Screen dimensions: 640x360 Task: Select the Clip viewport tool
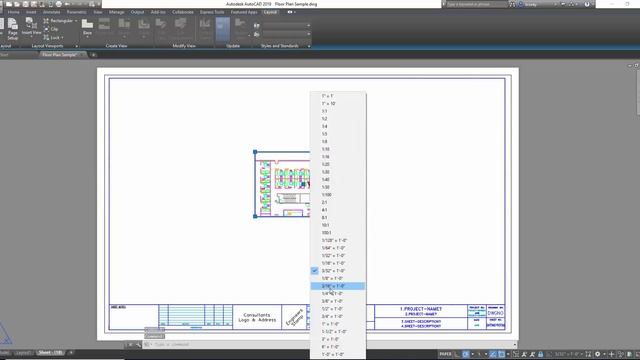tap(51, 29)
